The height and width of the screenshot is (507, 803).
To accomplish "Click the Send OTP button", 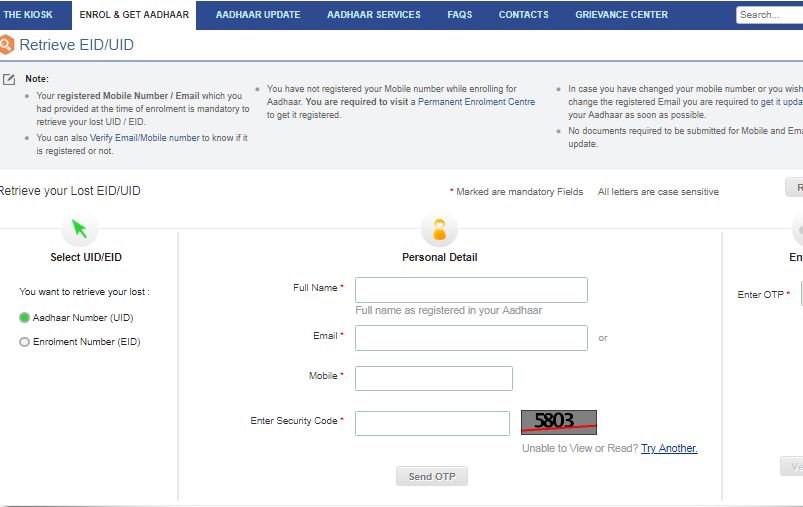I will pos(432,476).
